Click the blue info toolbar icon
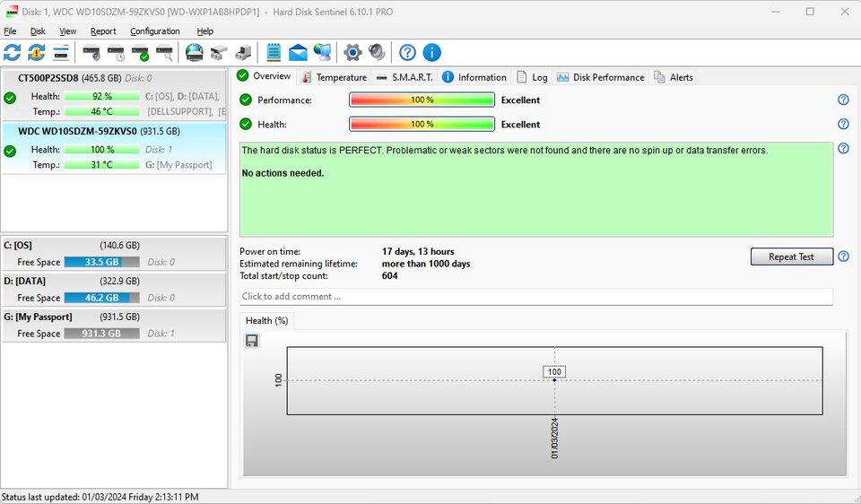Screen dimensions: 861x504 pos(432,53)
